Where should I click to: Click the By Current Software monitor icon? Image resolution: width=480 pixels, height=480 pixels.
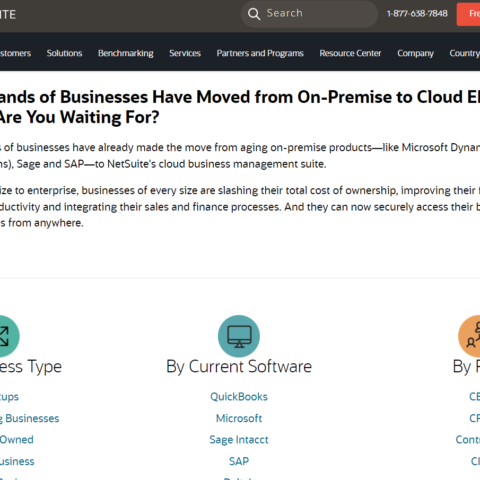pyautogui.click(x=239, y=336)
